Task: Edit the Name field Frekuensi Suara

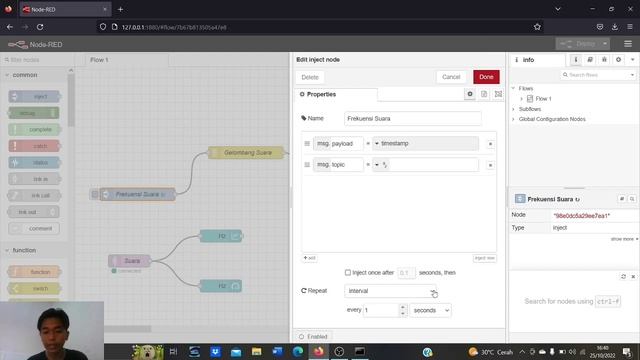Action: click(x=412, y=118)
